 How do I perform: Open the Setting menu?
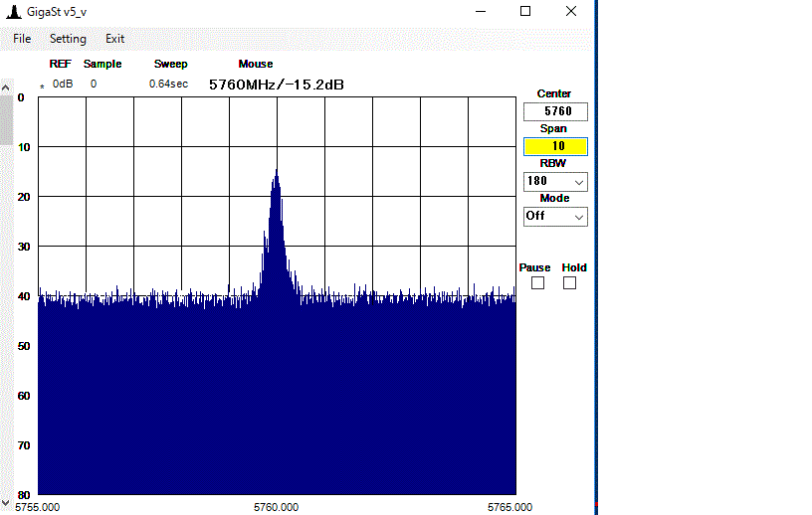click(x=68, y=39)
